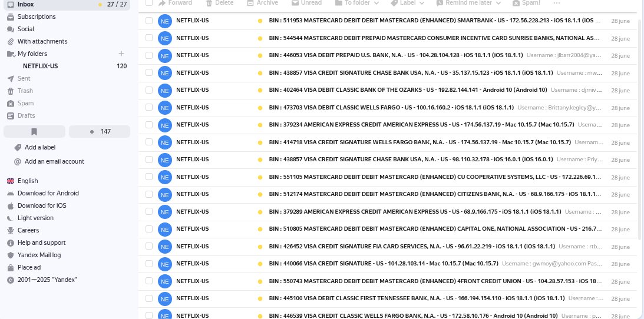Click the Add a label link
The height and width of the screenshot is (319, 644).
coord(40,147)
